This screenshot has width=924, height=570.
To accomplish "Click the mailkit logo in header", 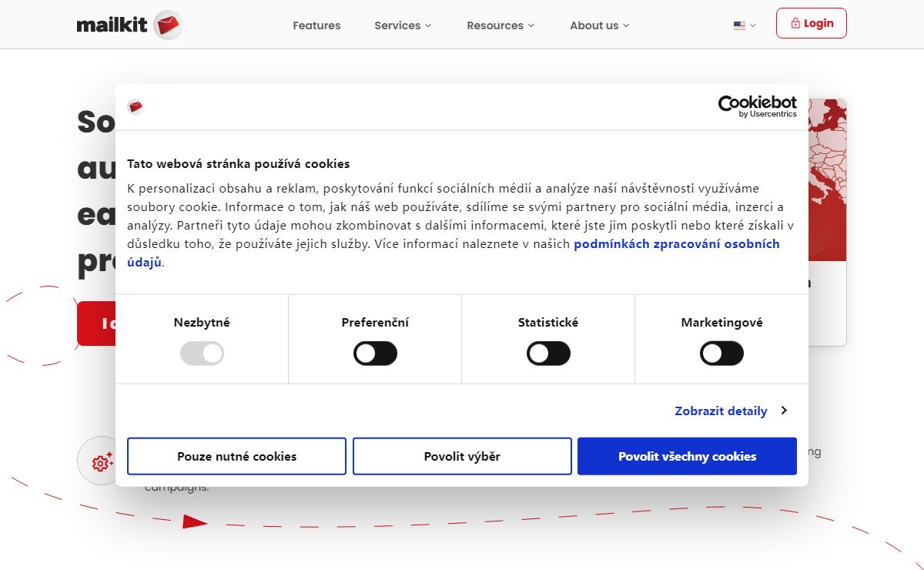I will tap(129, 25).
